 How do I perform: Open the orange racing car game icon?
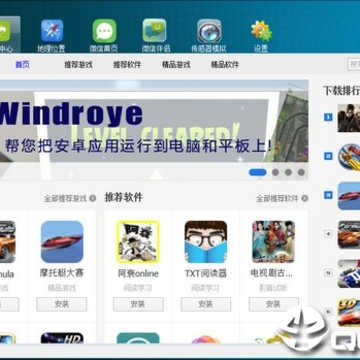tap(8, 242)
